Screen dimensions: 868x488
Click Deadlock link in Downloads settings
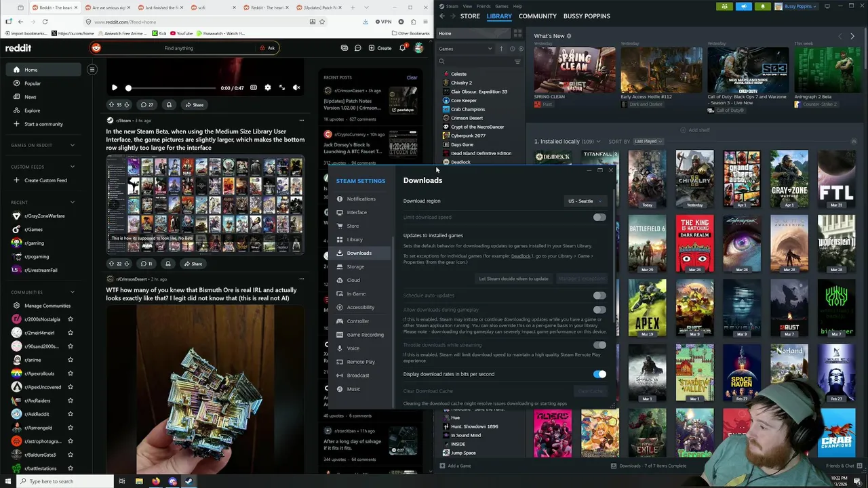(x=521, y=256)
